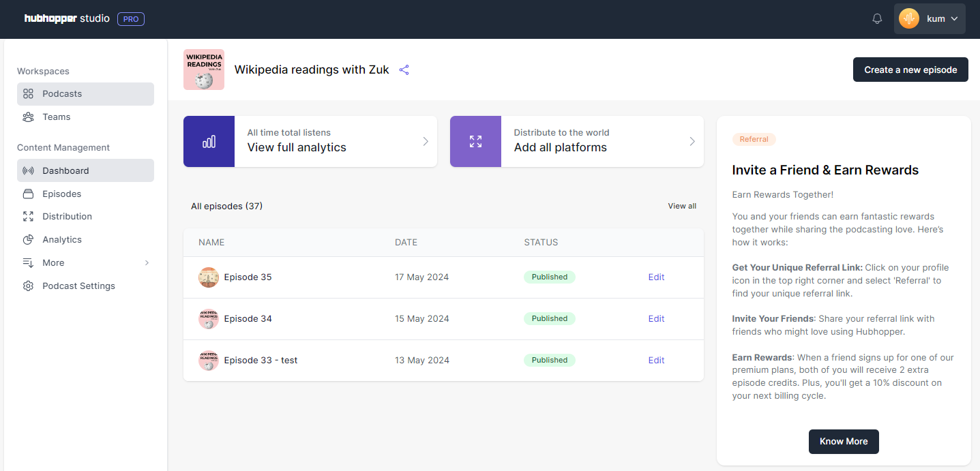Click the share icon beside podcast title
Viewport: 980px width, 471px height.
tap(404, 70)
